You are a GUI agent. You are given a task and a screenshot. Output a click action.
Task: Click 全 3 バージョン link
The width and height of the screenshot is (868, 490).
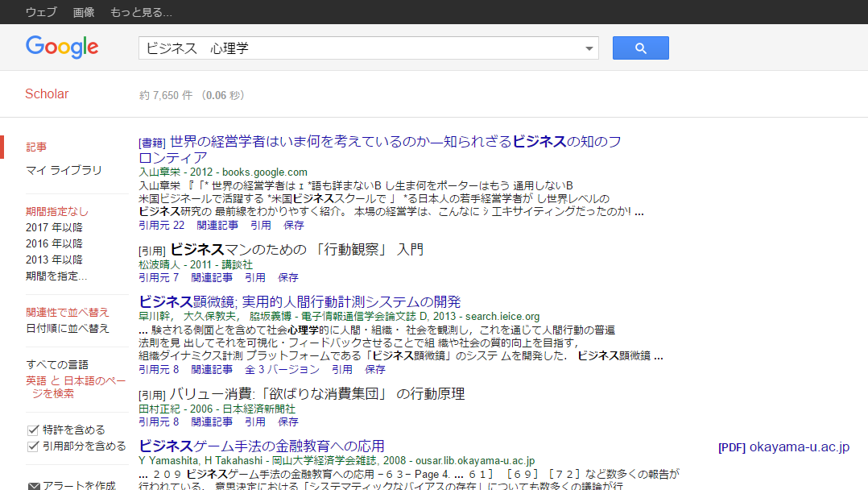283,369
